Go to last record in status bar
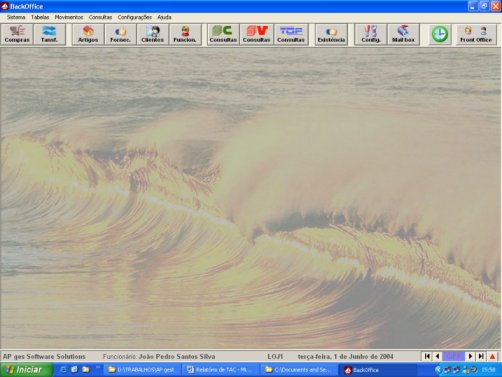The image size is (502, 377). pos(481,356)
